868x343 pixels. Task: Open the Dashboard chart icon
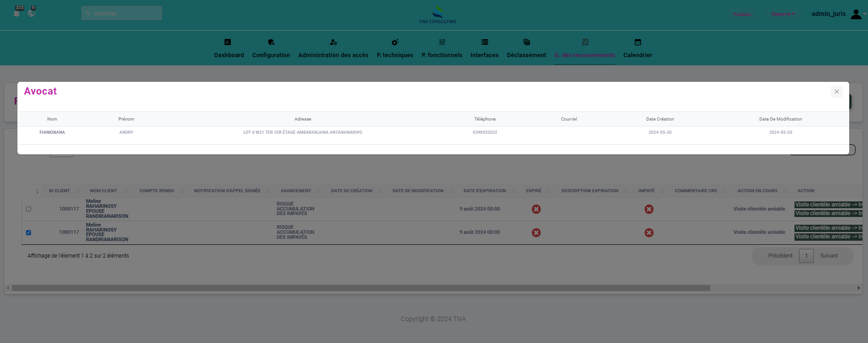point(227,42)
